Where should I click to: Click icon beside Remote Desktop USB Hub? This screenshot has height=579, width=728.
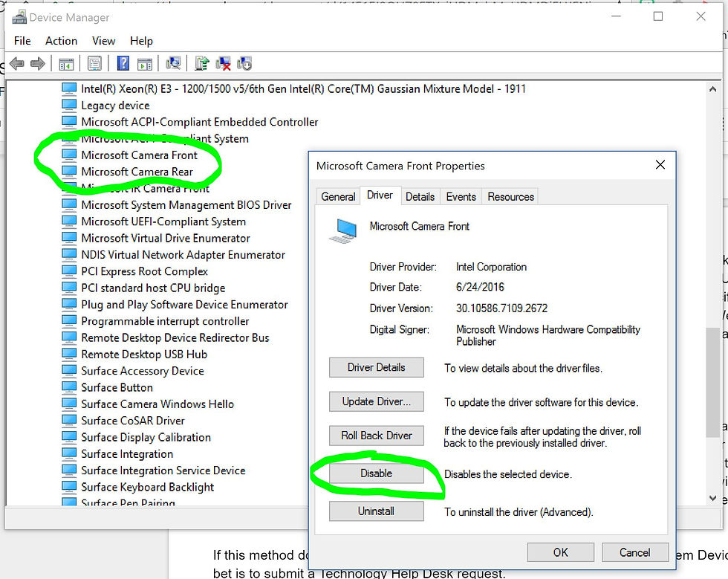pos(69,354)
